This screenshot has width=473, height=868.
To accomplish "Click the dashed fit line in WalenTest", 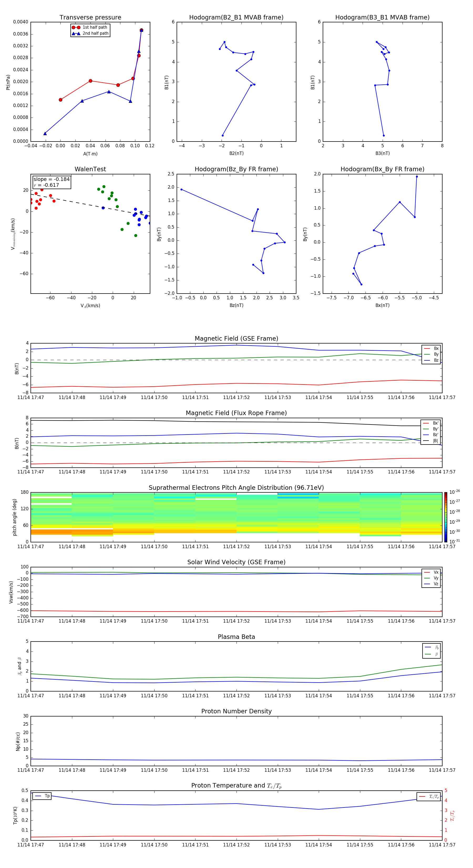I will (90, 205).
